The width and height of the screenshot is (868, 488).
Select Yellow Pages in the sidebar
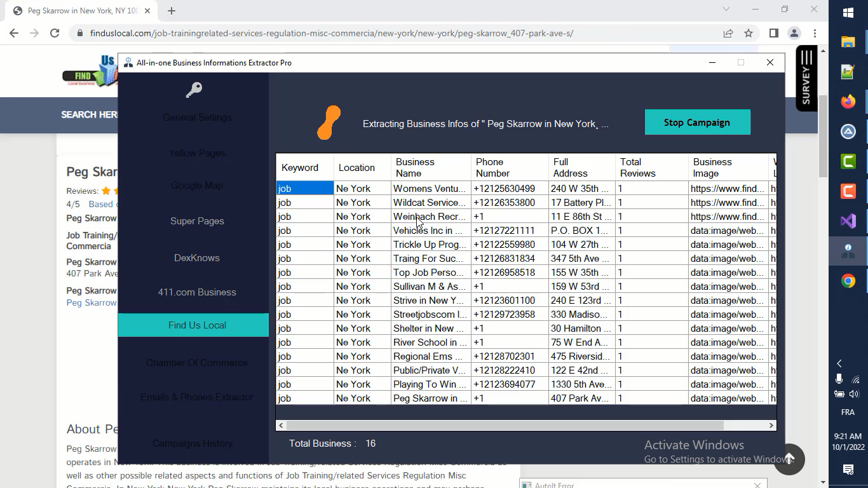point(197,153)
